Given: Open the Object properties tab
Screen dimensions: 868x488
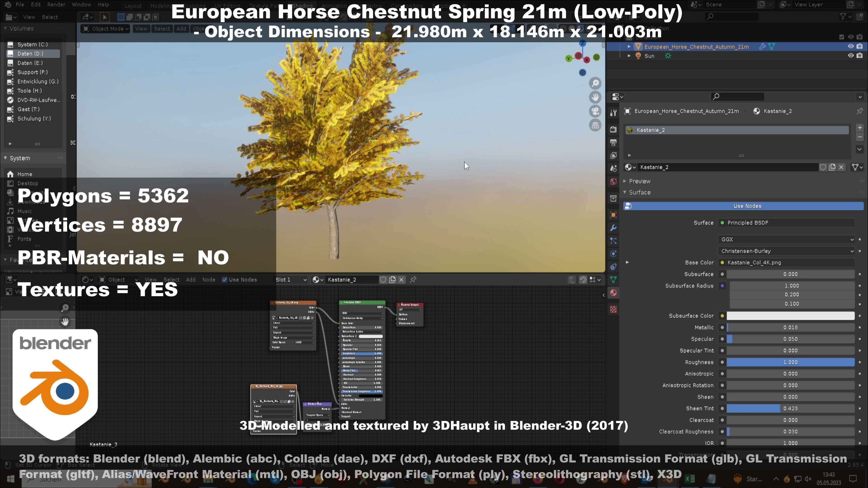Looking at the screenshot, I should [x=613, y=215].
